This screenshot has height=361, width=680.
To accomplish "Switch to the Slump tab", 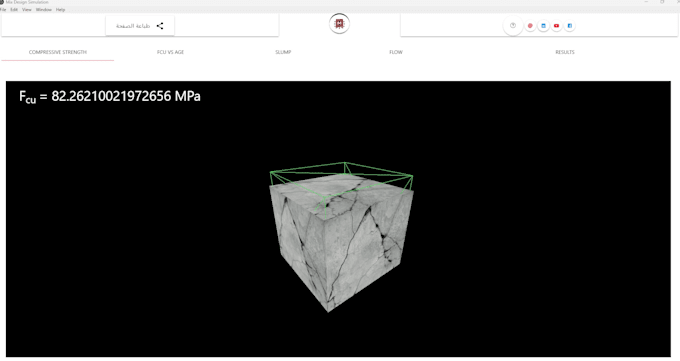I will click(283, 52).
